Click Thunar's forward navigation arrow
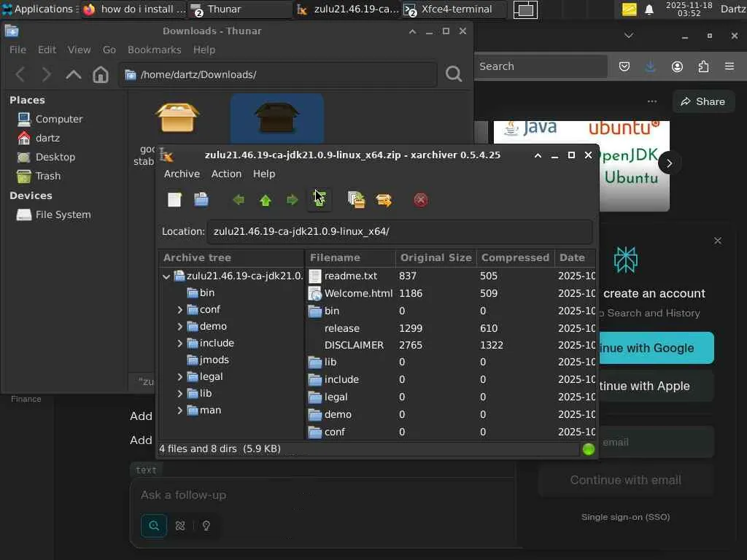 click(46, 74)
